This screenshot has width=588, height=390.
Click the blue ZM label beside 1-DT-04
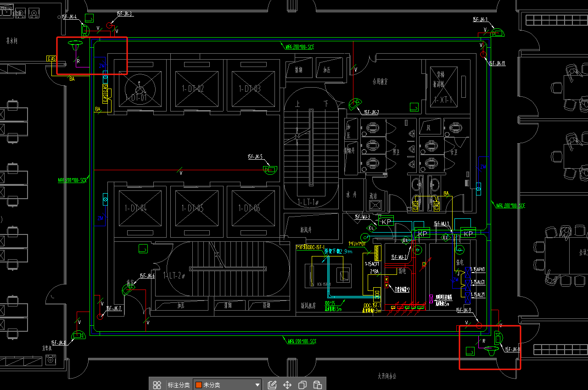101,218
